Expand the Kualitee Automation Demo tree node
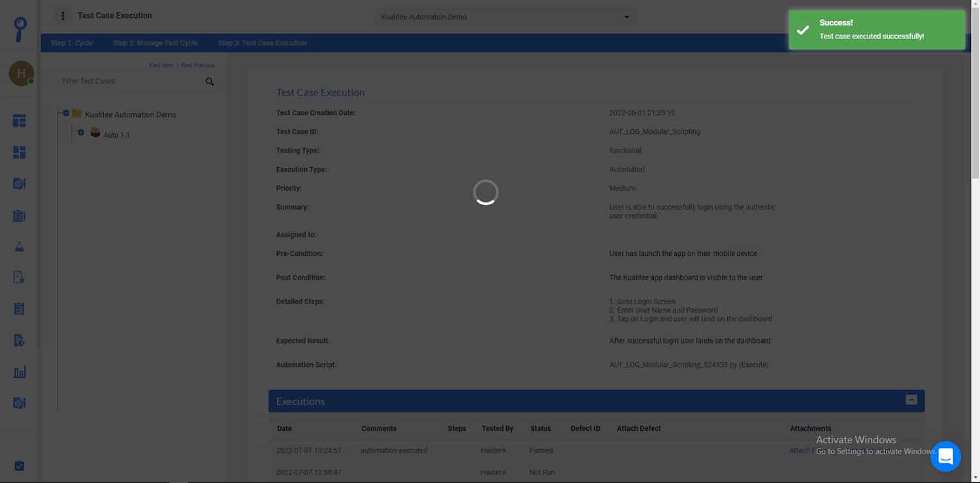Screen dimensions: 980x483 tap(65, 112)
